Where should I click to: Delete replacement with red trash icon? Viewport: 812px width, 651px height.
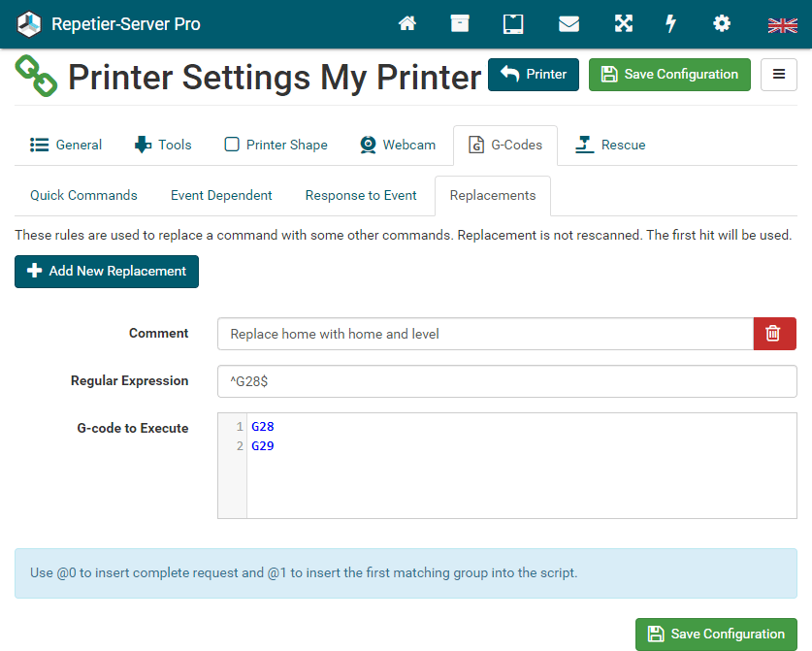(774, 334)
